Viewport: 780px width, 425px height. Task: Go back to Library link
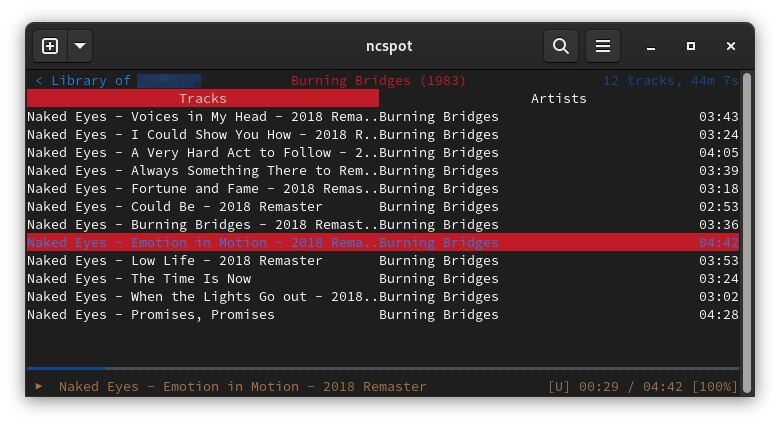point(82,80)
